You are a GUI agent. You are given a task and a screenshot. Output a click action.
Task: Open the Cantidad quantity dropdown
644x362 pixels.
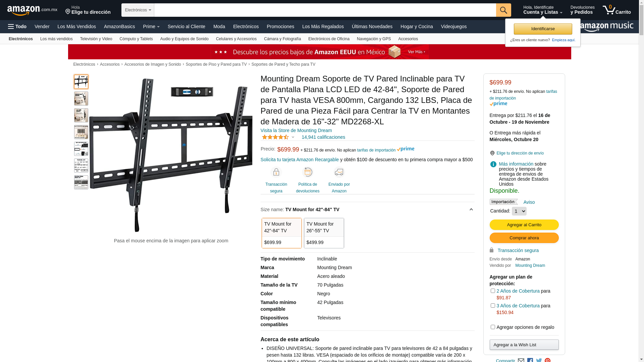(519, 211)
